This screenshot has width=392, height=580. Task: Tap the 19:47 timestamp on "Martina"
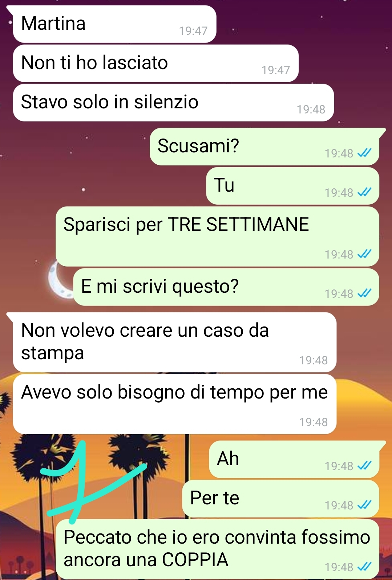pos(193,31)
